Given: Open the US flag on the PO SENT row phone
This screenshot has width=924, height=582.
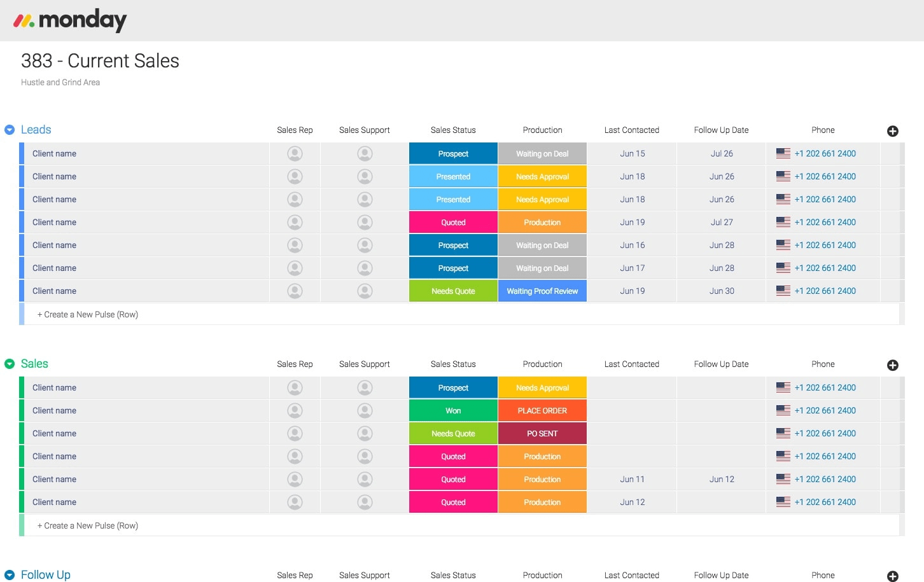Looking at the screenshot, I should (x=783, y=433).
